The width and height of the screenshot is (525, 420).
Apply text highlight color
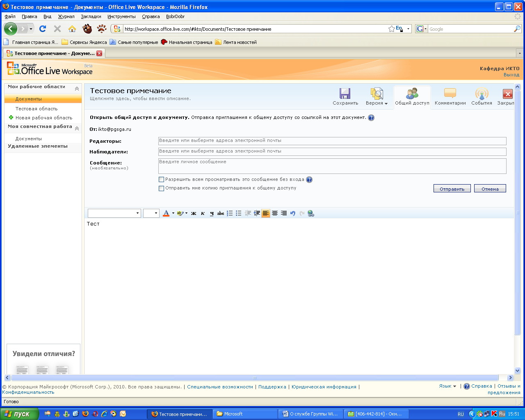pyautogui.click(x=180, y=213)
